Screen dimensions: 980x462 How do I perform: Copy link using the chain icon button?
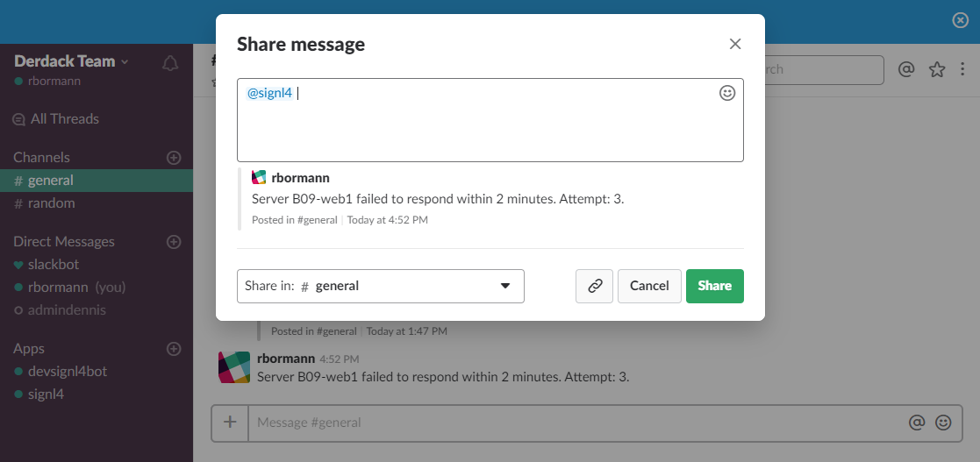pyautogui.click(x=594, y=286)
